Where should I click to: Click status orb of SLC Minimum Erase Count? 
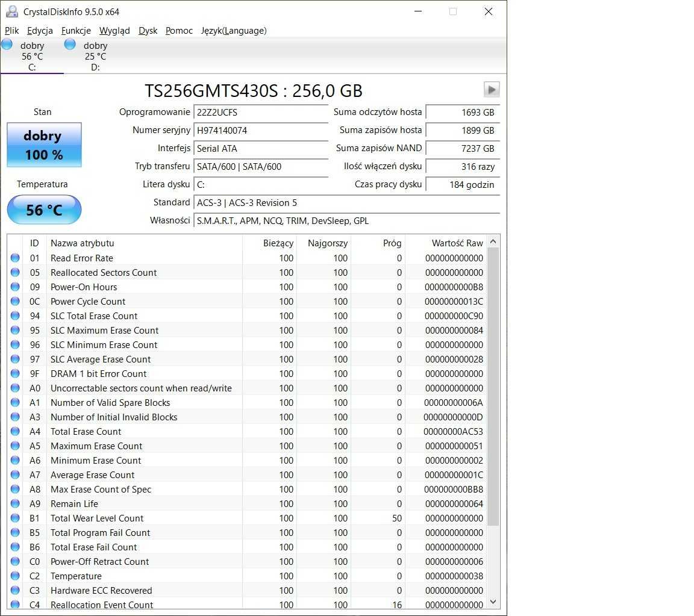[x=15, y=344]
